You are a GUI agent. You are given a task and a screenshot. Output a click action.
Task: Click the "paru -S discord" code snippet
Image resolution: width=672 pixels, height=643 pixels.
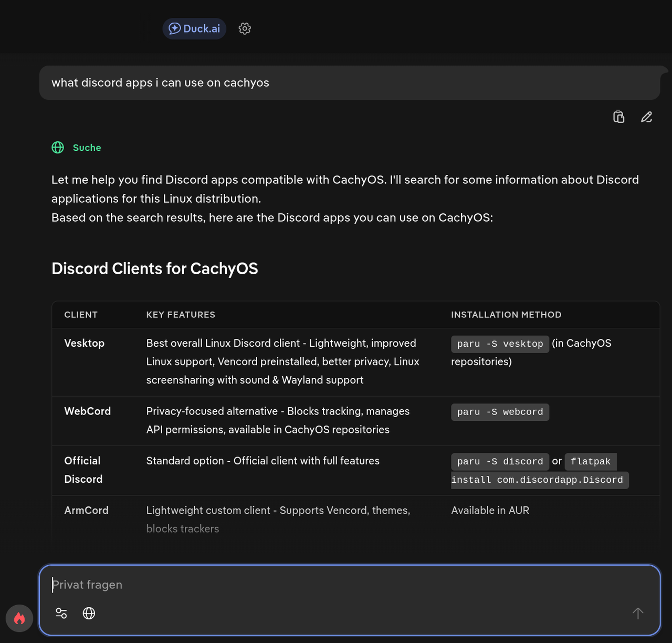(x=500, y=462)
